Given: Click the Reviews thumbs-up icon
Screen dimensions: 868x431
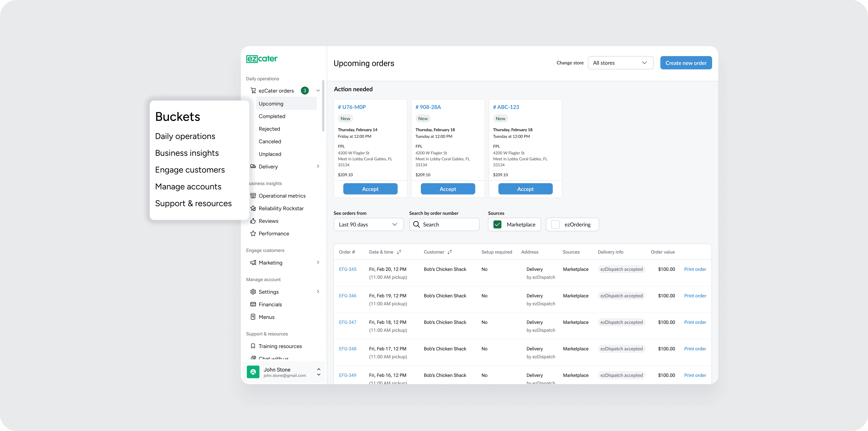Looking at the screenshot, I should click(x=253, y=221).
